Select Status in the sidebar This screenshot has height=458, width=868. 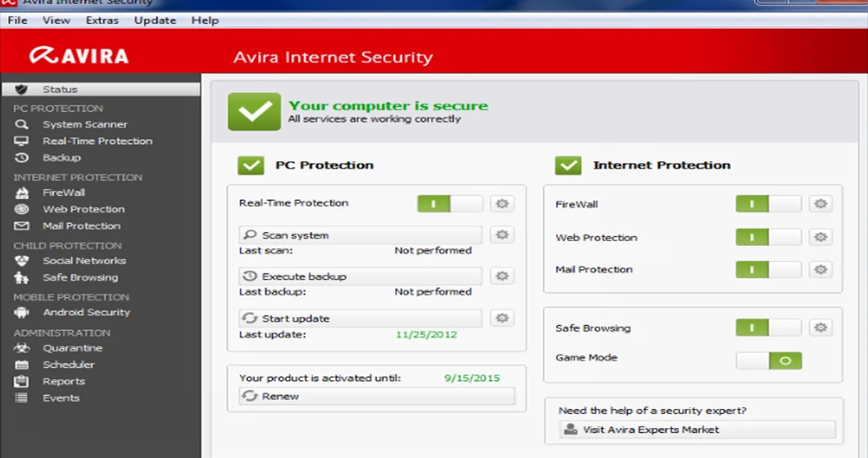101,90
